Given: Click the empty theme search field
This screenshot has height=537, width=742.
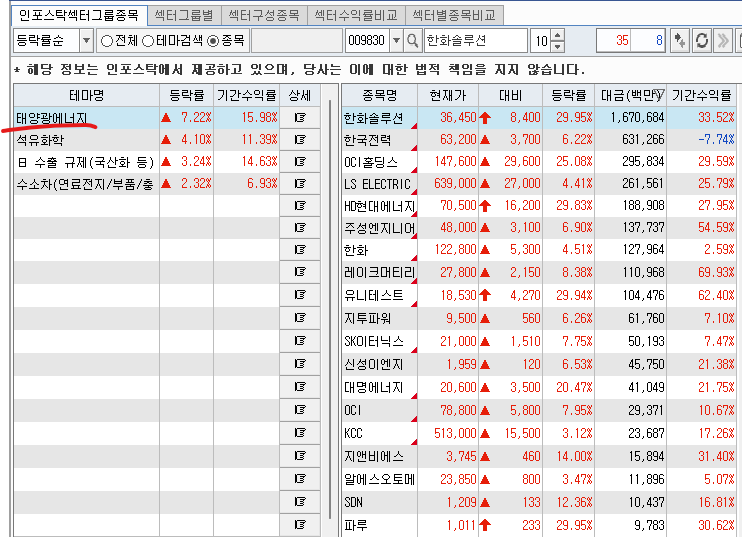Looking at the screenshot, I should point(297,41).
